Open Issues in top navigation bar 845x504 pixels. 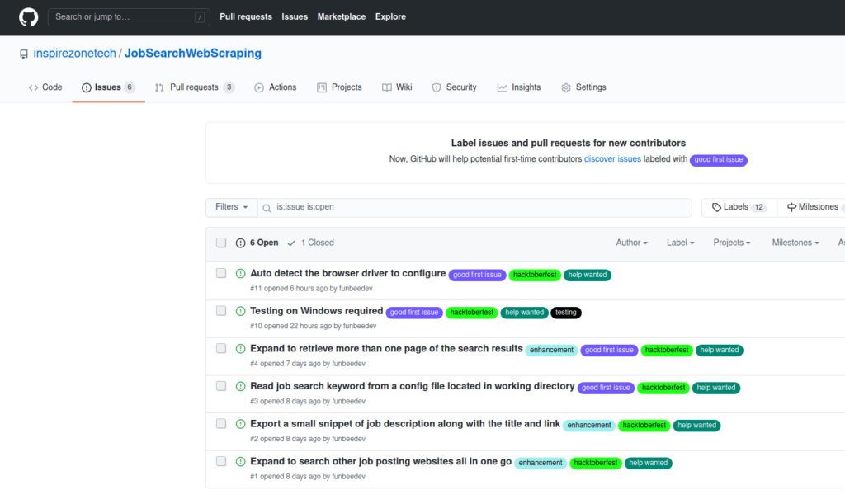295,17
